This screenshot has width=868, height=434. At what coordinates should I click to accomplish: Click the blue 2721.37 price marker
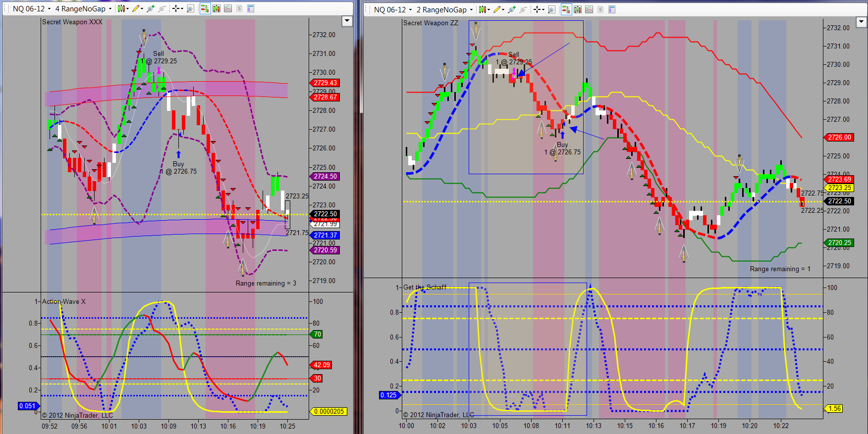(325, 235)
